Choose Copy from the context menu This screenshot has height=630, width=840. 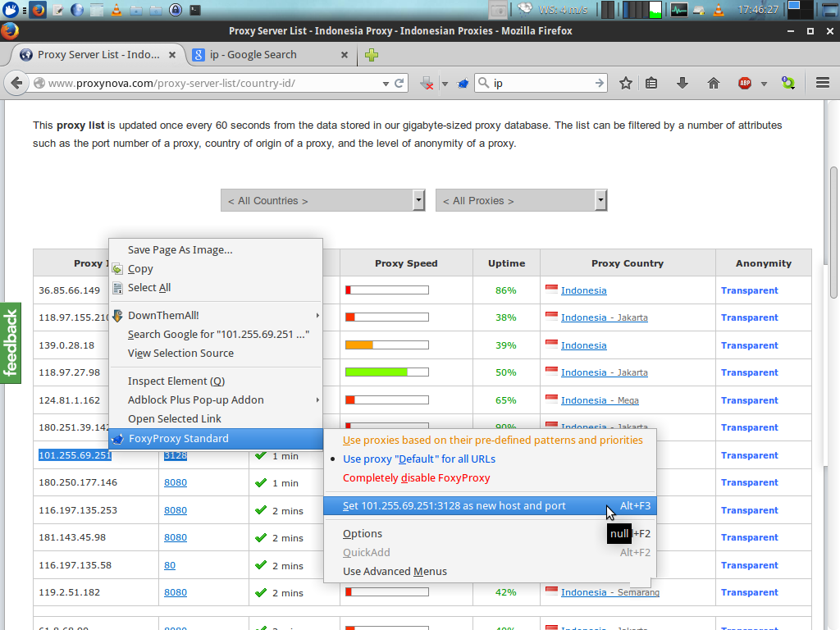pyautogui.click(x=216, y=269)
